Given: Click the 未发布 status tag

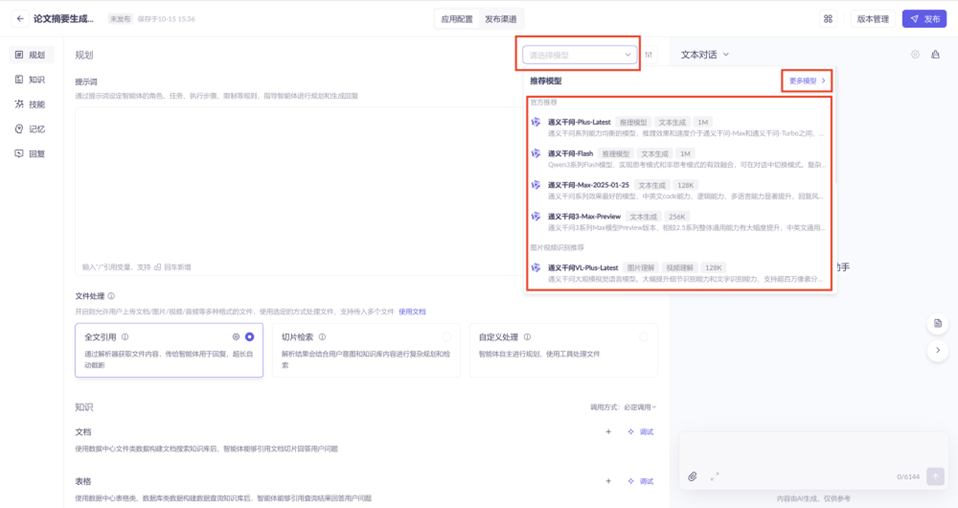Looking at the screenshot, I should (x=120, y=19).
